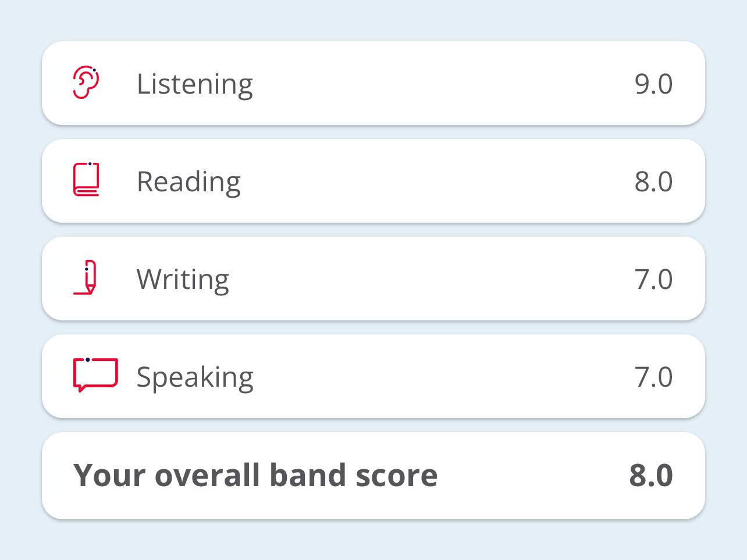Select the Speaking label text

(x=195, y=377)
